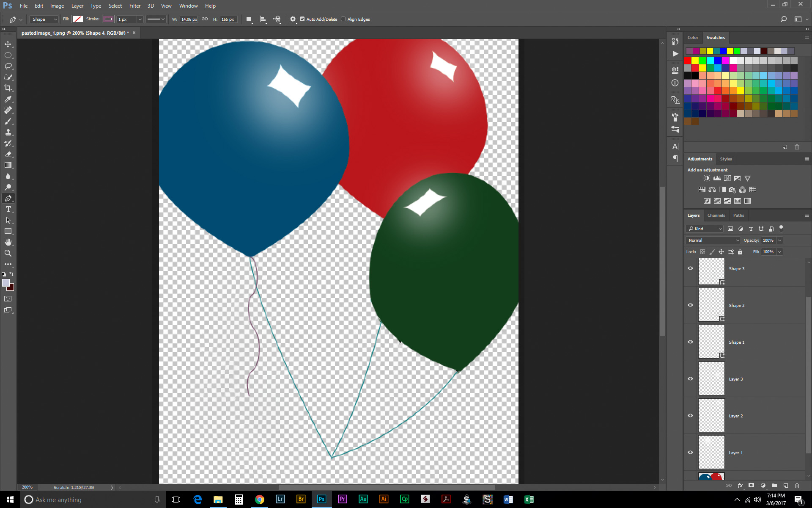Viewport: 812px width, 508px height.
Task: Hide the Shape 2 layer
Action: (x=690, y=305)
